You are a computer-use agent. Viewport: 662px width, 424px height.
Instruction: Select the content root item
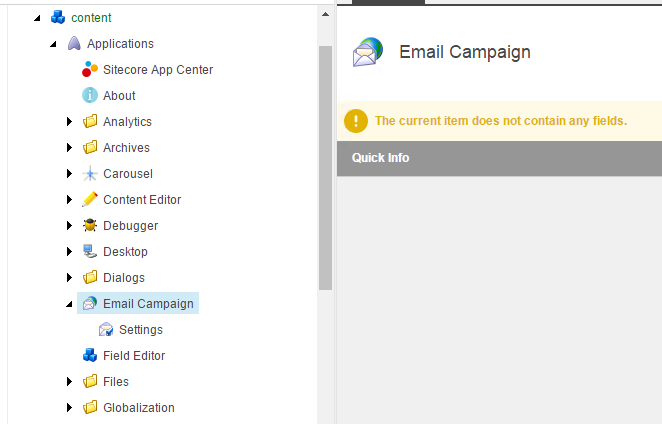(91, 18)
